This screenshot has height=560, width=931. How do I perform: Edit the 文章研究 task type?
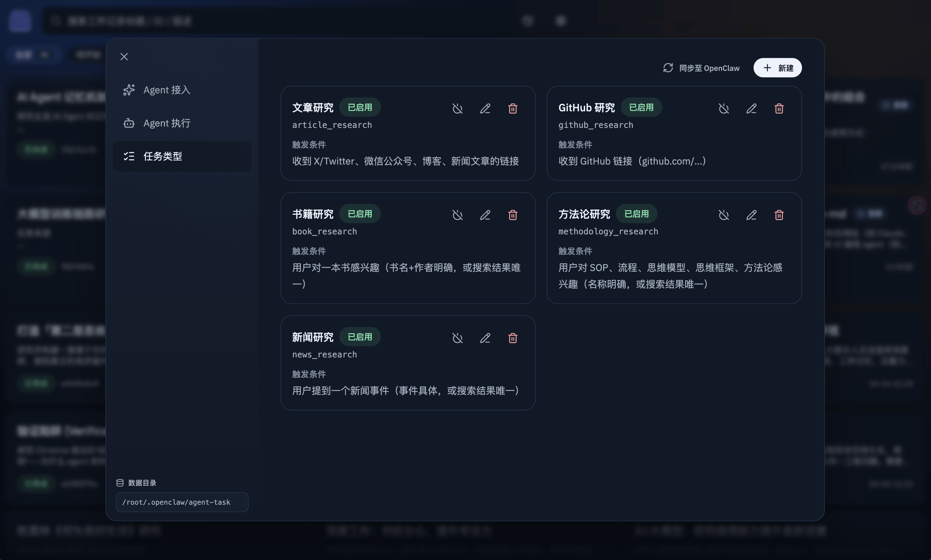click(485, 109)
